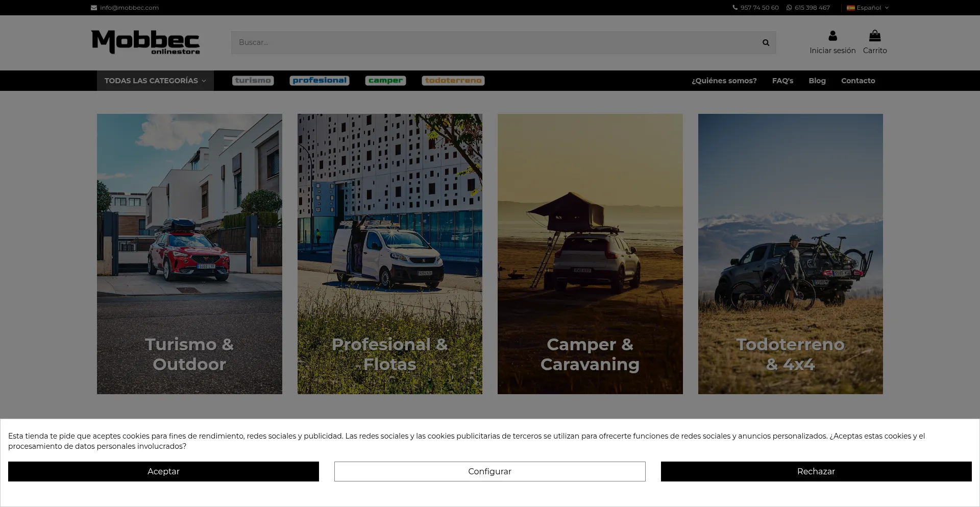Open the Camper & Caravaning image tile

click(x=590, y=254)
